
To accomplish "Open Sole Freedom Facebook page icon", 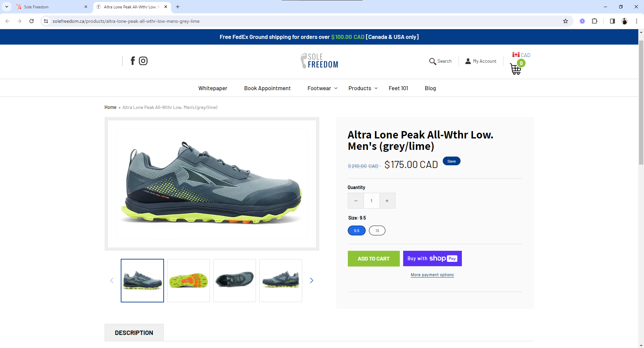I will pos(133,61).
